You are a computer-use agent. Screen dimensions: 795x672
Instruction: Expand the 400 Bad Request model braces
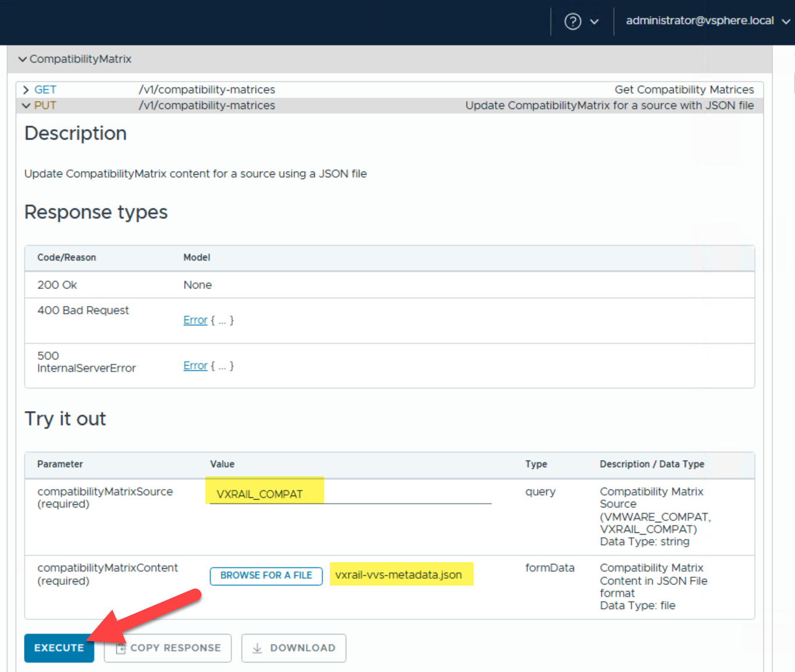(222, 320)
